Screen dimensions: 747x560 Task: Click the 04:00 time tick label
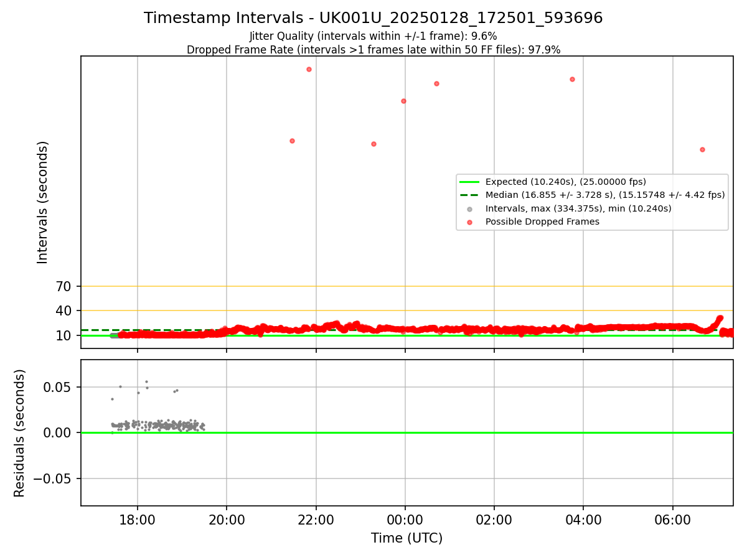(x=583, y=519)
